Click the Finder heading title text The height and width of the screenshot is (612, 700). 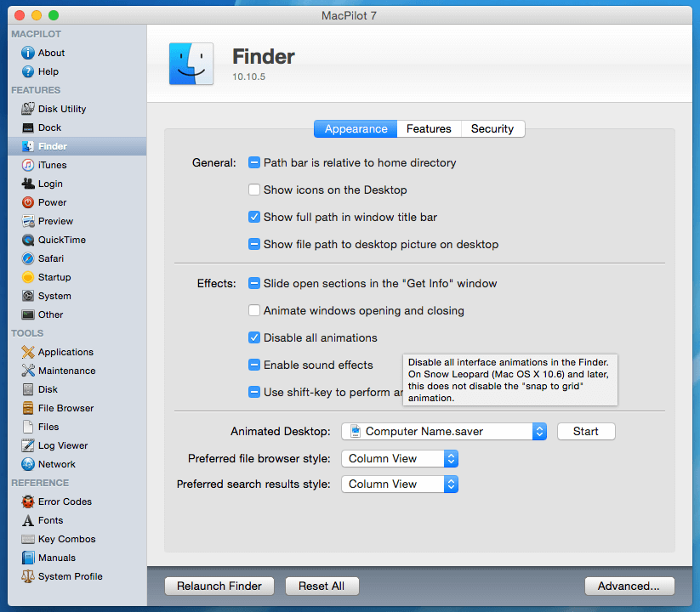264,57
